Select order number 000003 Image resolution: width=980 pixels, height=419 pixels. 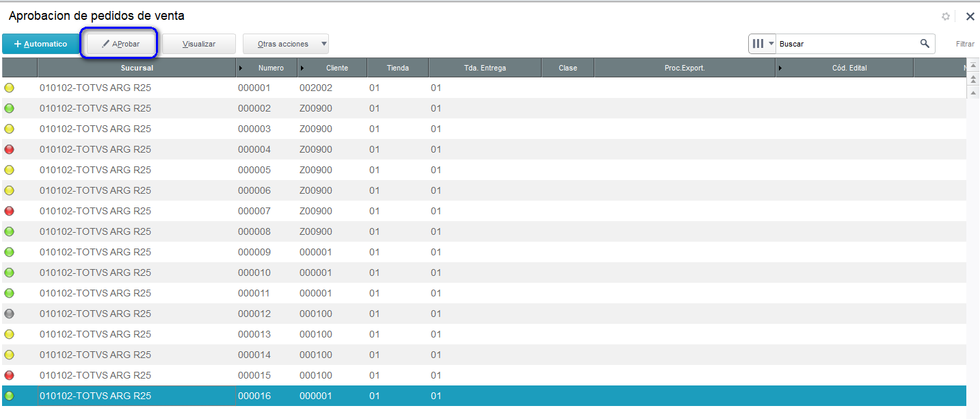click(254, 129)
